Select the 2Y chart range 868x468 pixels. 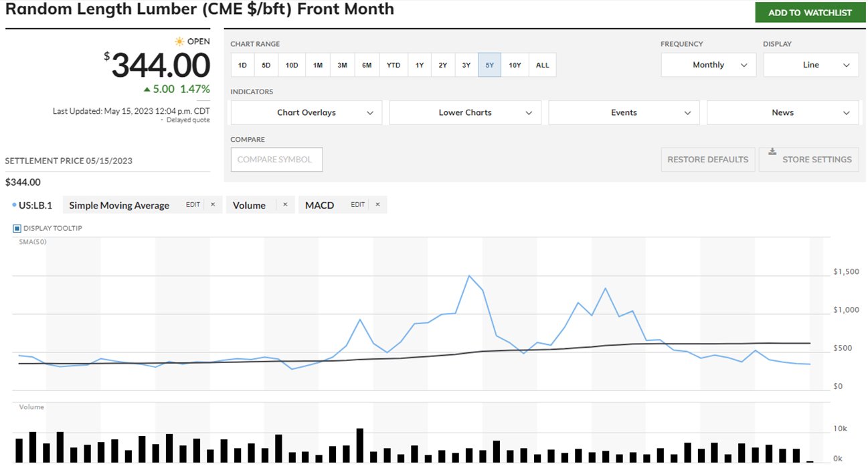tap(443, 65)
